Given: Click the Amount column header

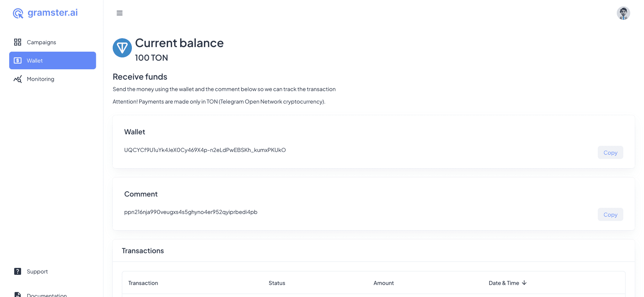Looking at the screenshot, I should point(384,283).
